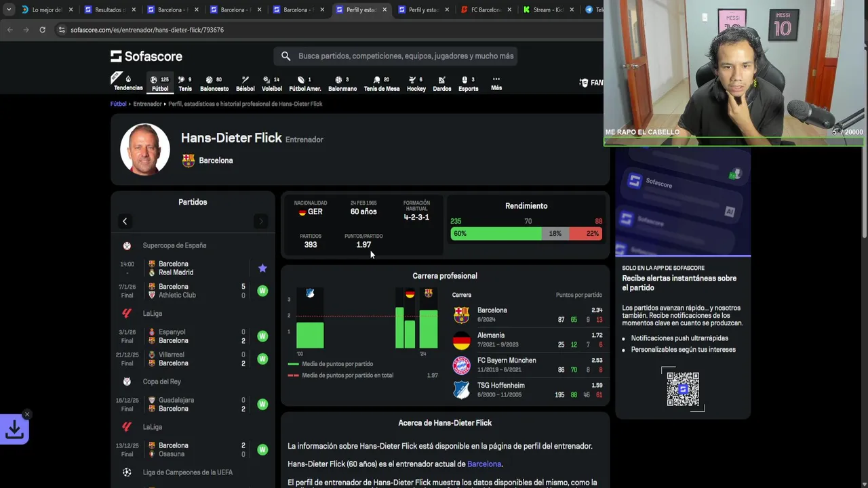Open the Béisbol sport category
The image size is (868, 488).
[x=245, y=83]
